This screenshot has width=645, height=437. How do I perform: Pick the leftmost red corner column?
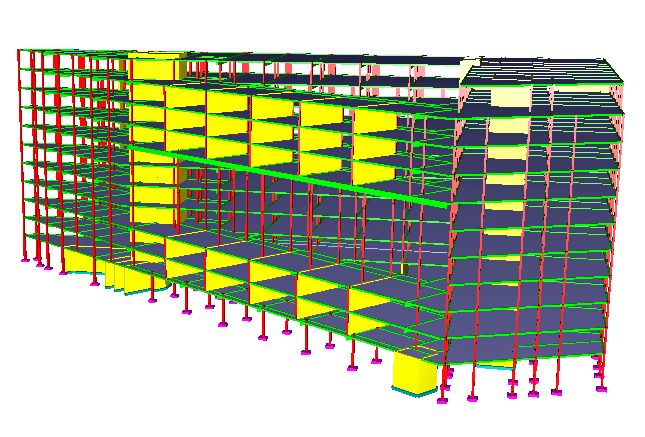21,154
